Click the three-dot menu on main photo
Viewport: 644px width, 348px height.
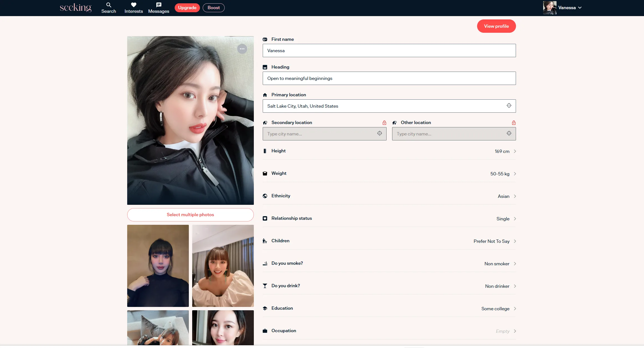coord(242,49)
